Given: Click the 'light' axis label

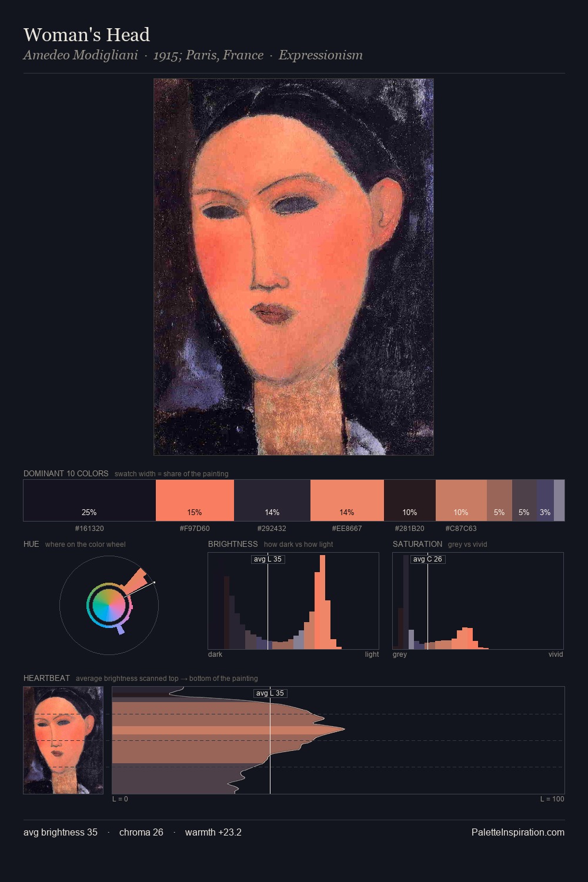Looking at the screenshot, I should [372, 654].
